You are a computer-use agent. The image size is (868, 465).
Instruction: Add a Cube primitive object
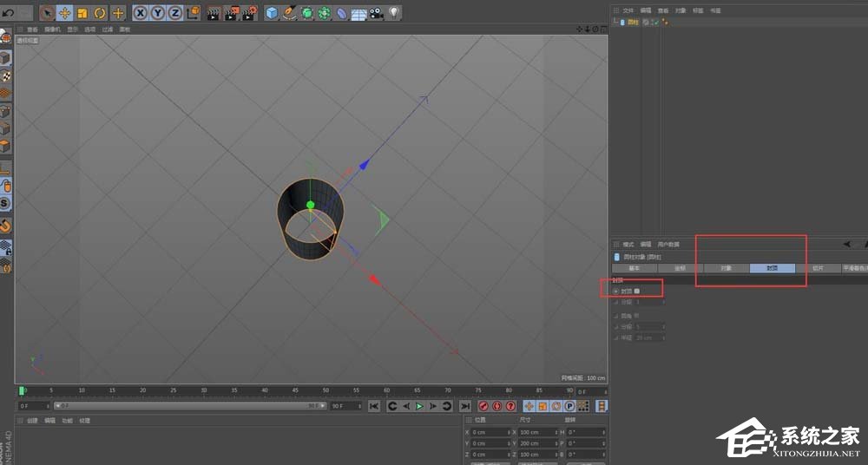[272, 13]
